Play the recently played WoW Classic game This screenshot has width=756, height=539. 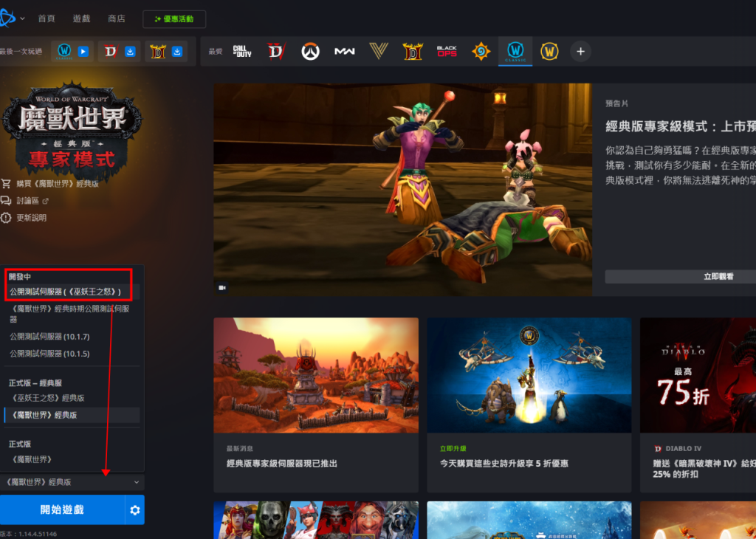[83, 51]
